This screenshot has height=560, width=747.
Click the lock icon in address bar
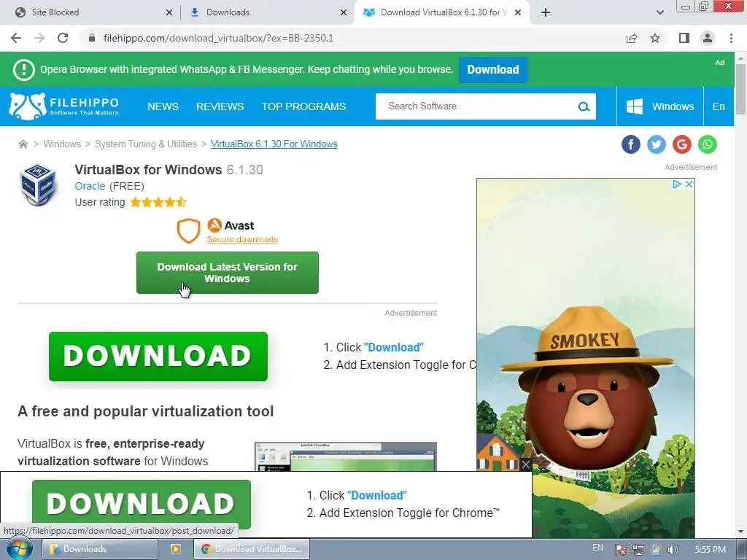pos(92,38)
